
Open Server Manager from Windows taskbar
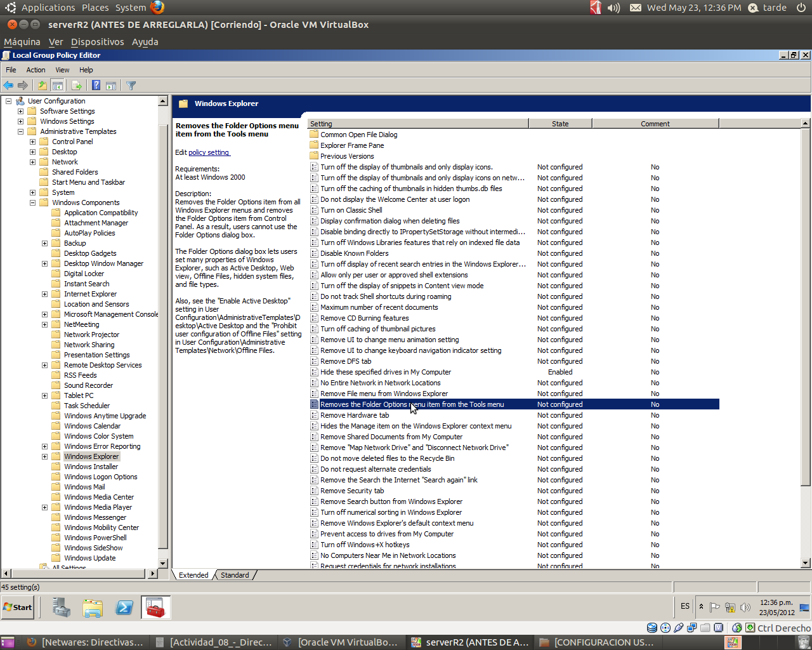[61, 607]
